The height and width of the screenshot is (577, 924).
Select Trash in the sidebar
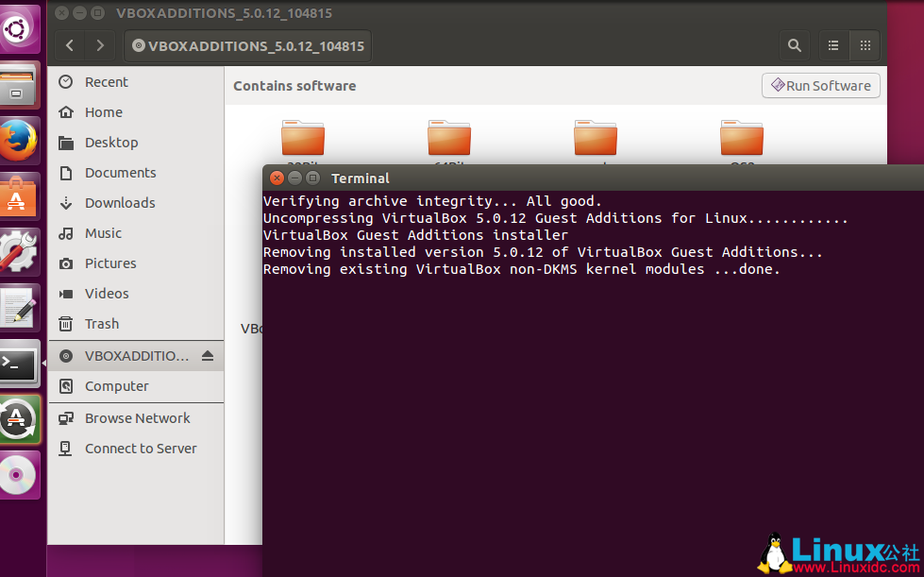(x=101, y=324)
